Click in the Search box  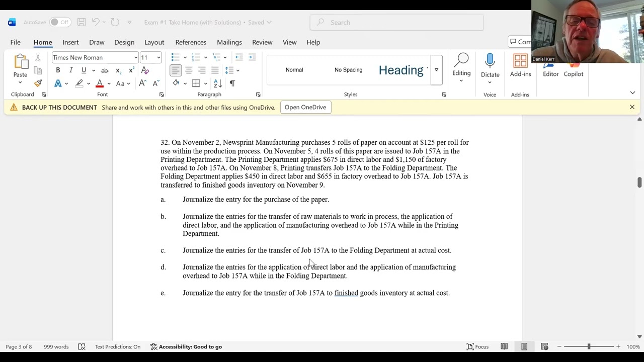[x=397, y=22]
